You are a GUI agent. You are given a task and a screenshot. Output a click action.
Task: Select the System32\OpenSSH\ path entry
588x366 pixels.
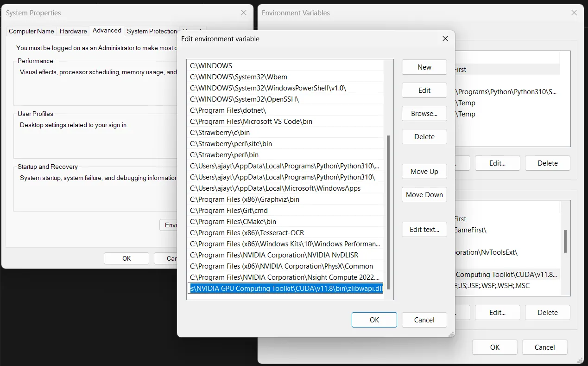pos(286,99)
